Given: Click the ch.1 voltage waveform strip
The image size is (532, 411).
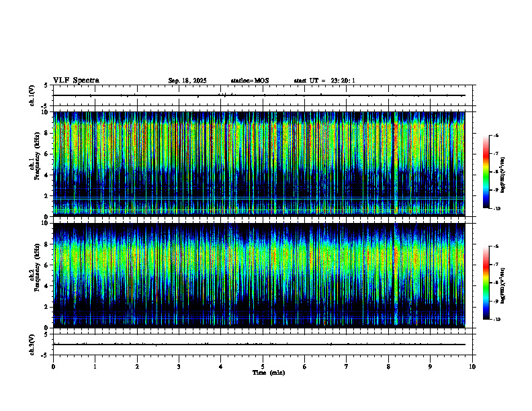Looking at the screenshot, I should tap(263, 95).
